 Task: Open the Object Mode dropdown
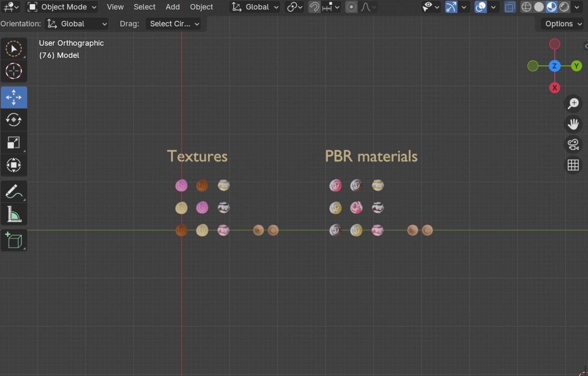point(62,7)
